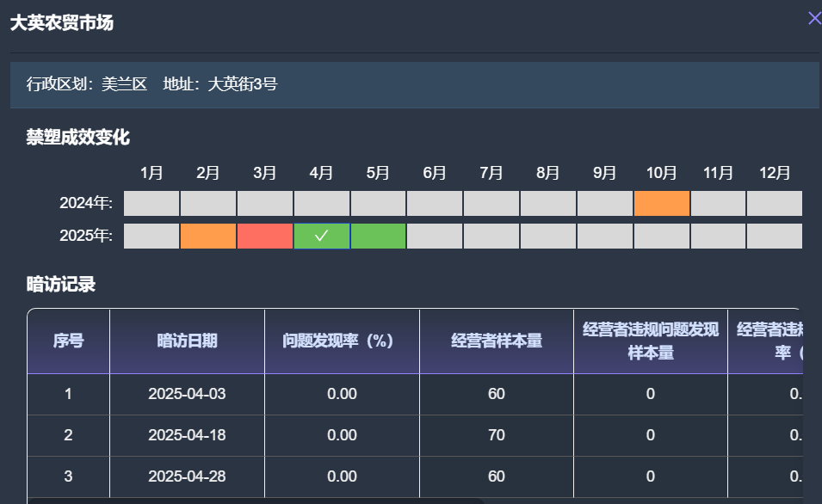Select the red March 2025 cell

click(x=265, y=237)
